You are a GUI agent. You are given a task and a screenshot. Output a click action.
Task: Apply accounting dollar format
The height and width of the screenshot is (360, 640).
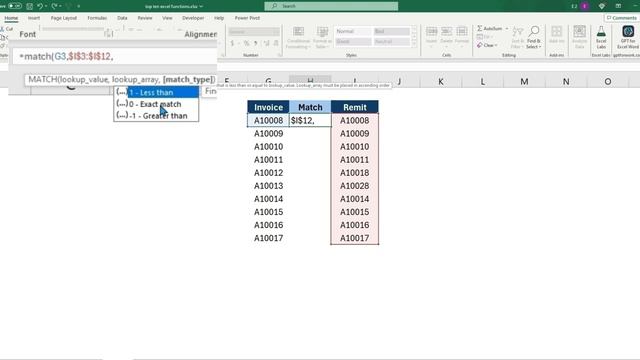(232, 43)
